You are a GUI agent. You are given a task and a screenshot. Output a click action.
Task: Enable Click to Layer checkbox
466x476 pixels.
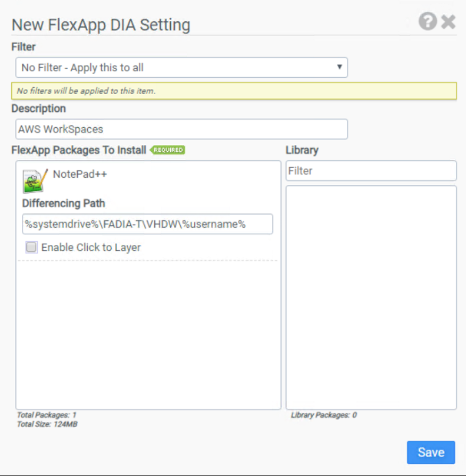[32, 247]
